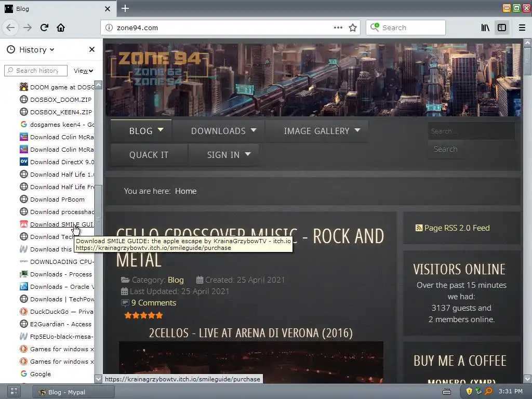This screenshot has height=399, width=532.
Task: Click the five-star article rating
Action: (143, 315)
